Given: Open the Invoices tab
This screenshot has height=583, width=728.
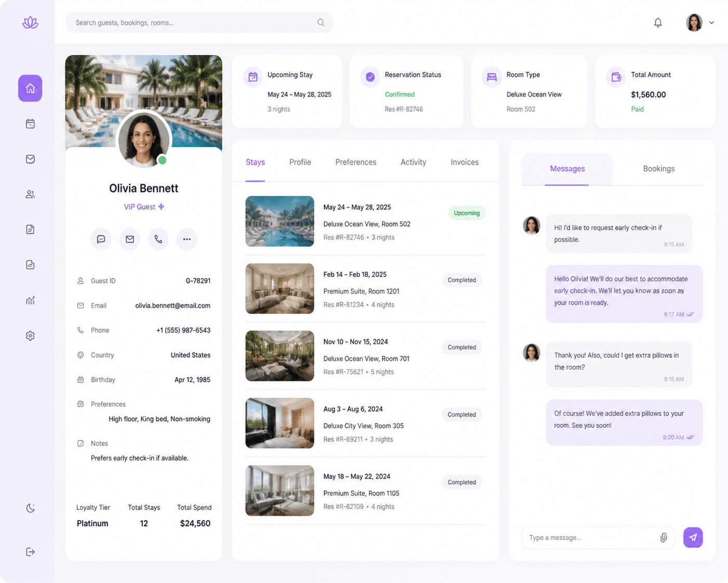Looking at the screenshot, I should [465, 162].
